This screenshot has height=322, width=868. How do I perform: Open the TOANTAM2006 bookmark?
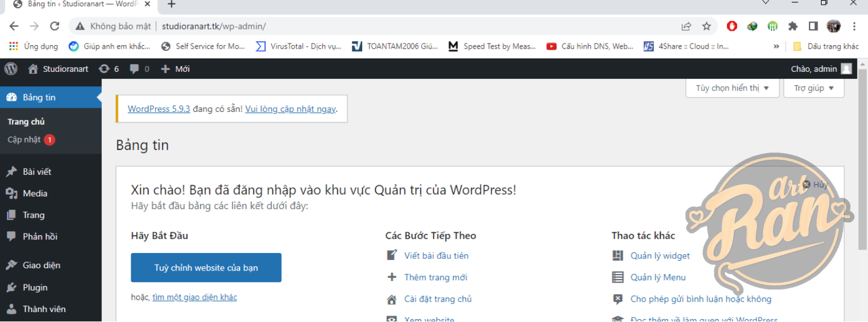[x=395, y=46]
